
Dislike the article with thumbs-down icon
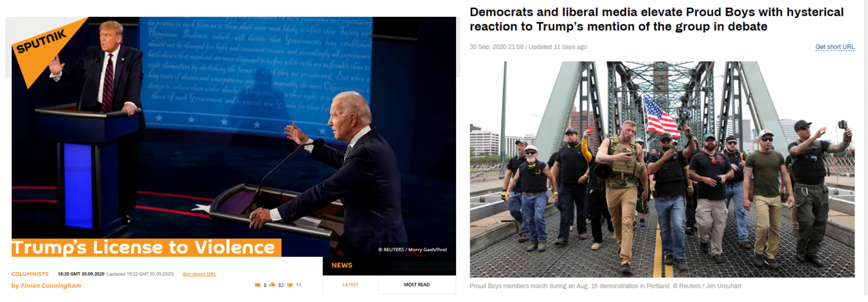tap(290, 285)
